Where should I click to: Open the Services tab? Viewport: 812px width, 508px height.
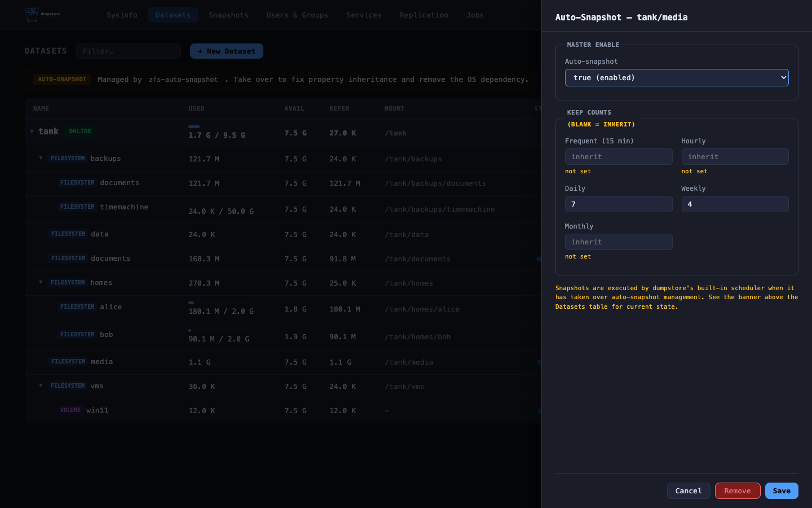click(364, 15)
